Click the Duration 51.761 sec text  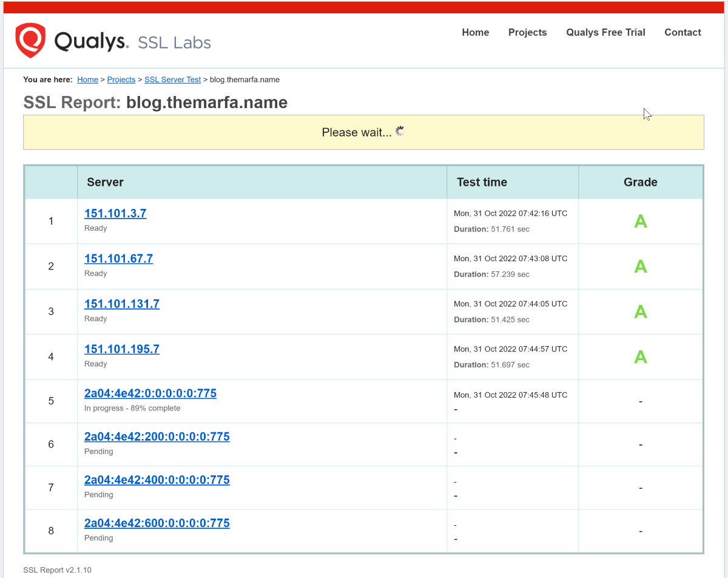click(491, 229)
